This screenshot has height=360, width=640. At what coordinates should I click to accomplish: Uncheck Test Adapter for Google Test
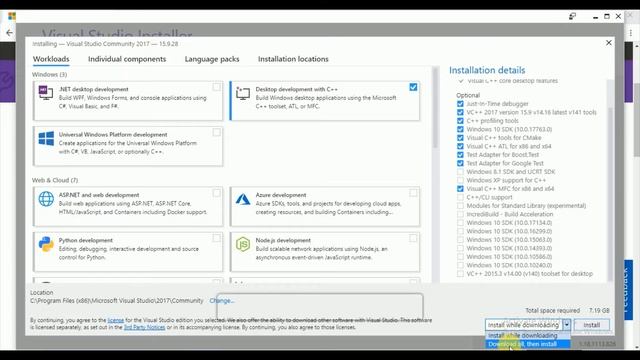point(460,163)
